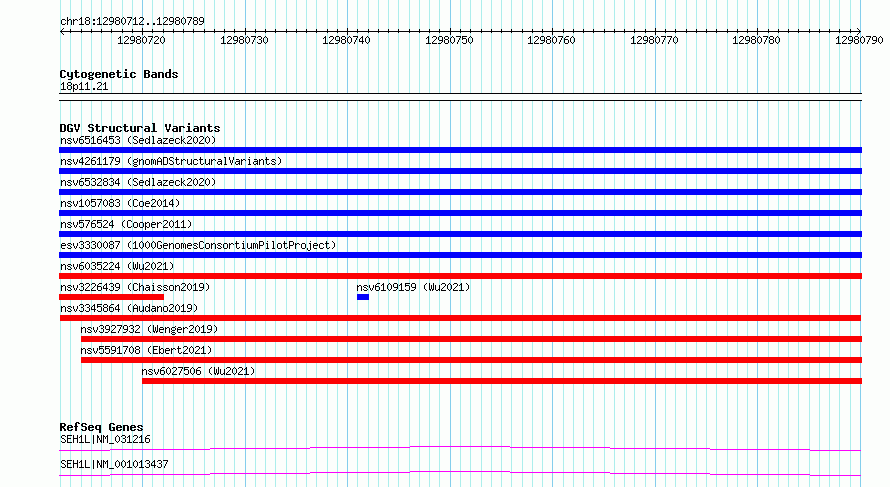Select the blue bar under nsv6532834

pyautogui.click(x=460, y=192)
